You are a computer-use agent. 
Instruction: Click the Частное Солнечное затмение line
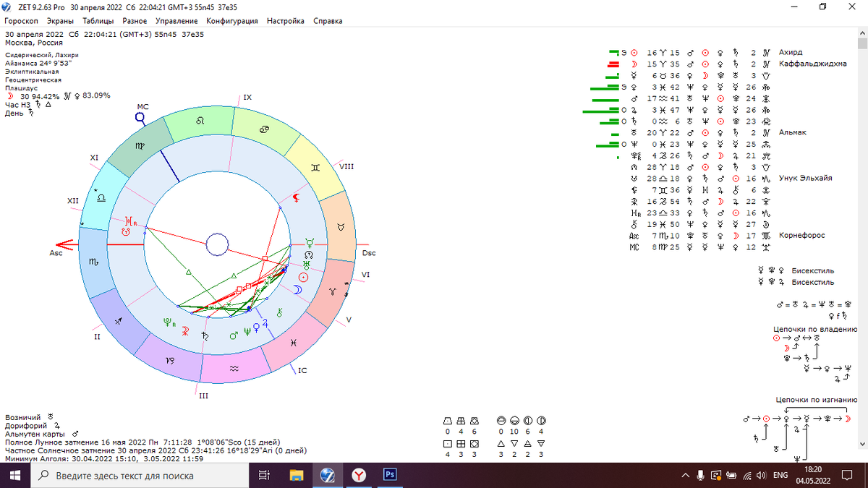[x=156, y=450]
